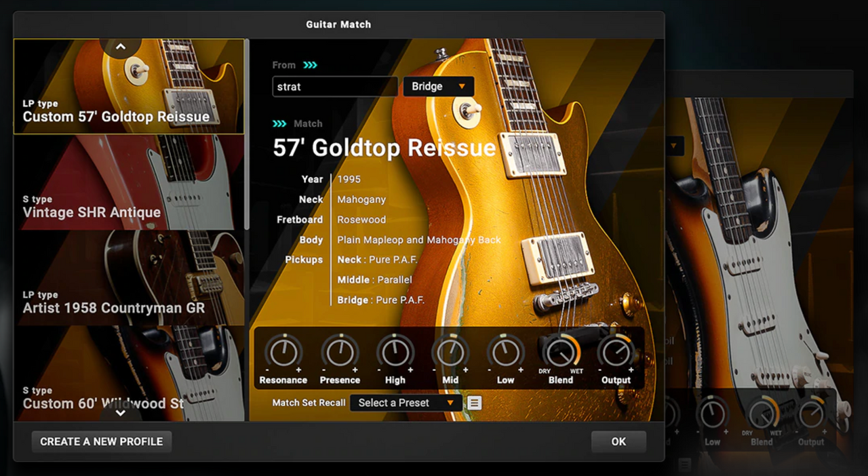Adjust the Blend dry/wet knob
The width and height of the screenshot is (868, 476).
point(561,352)
